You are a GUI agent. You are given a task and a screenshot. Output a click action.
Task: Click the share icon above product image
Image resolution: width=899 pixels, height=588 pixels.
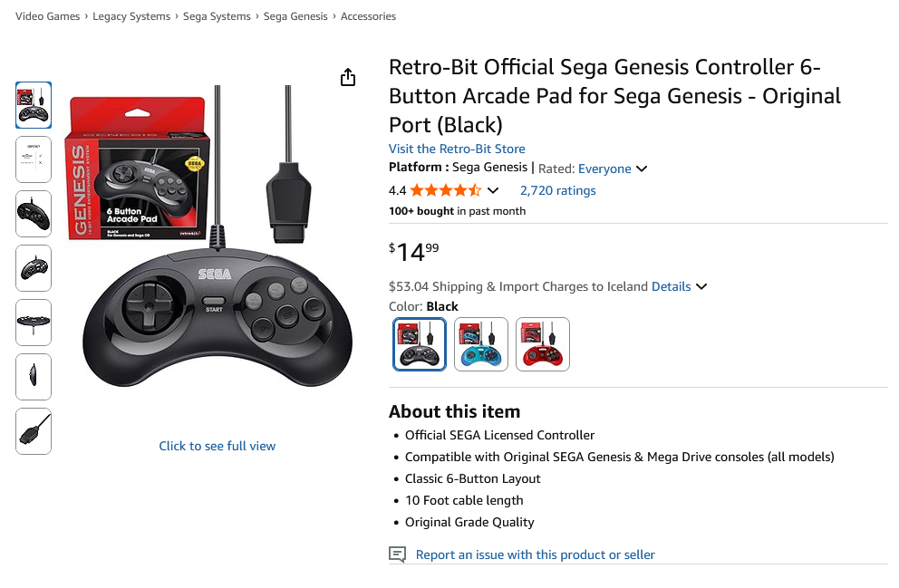(x=348, y=78)
